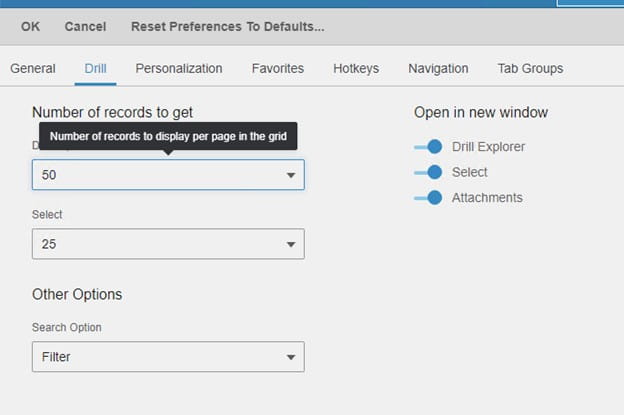View the Hotkeys tab
624x415 pixels.
point(356,68)
